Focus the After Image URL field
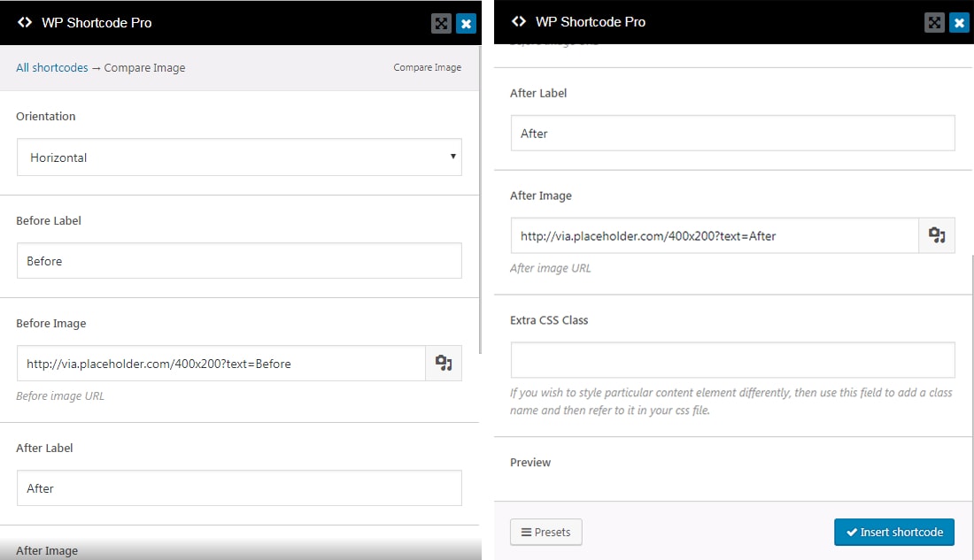Screen dimensions: 974x560 [x=715, y=236]
